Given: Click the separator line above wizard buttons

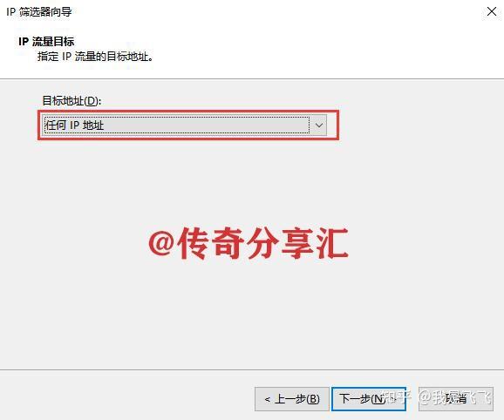Looking at the screenshot, I should pyautogui.click(x=252, y=369).
